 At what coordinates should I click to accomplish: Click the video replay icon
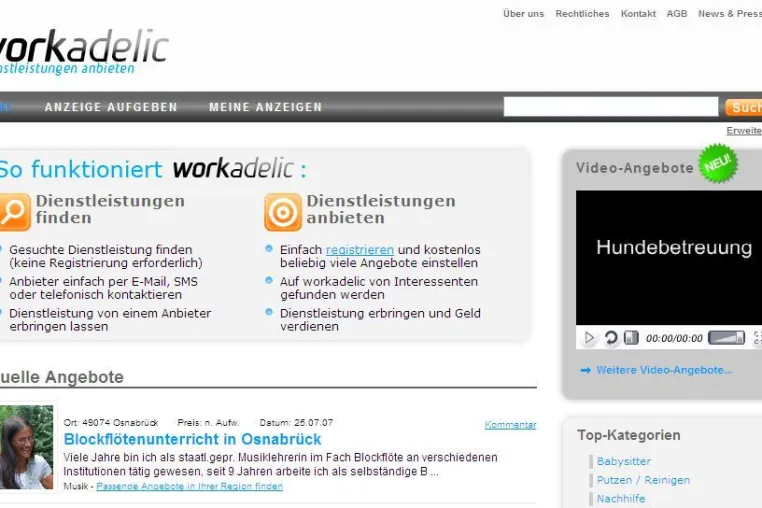(611, 337)
